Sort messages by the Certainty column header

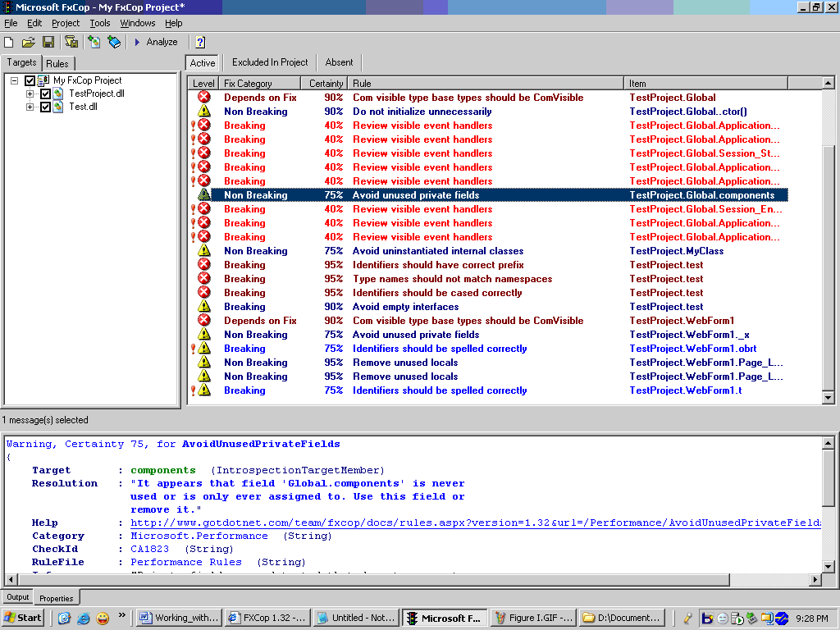326,83
